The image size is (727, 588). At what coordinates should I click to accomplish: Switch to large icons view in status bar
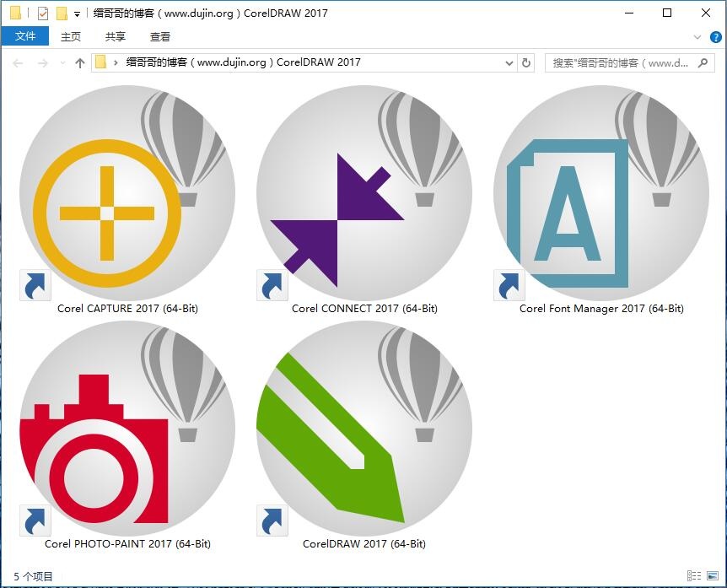coord(713,576)
